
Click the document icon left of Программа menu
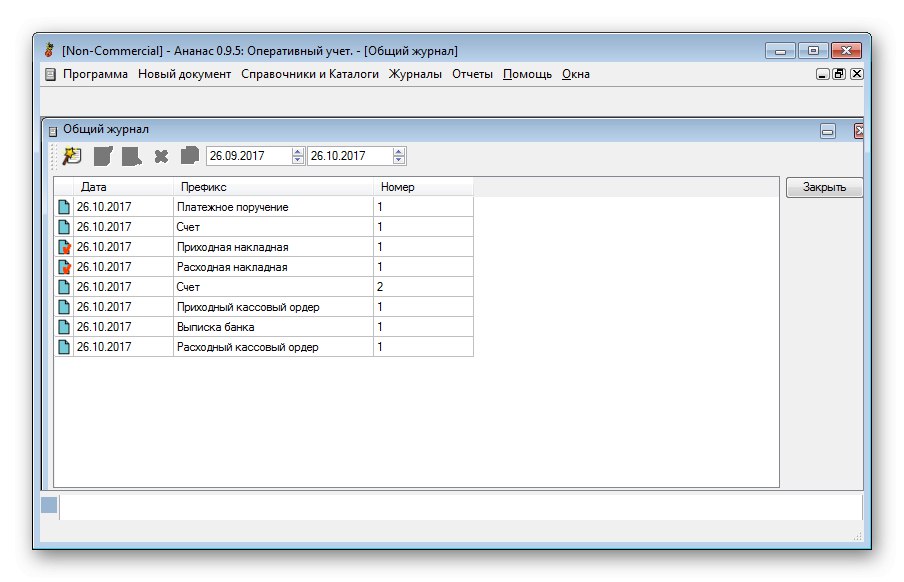(50, 74)
